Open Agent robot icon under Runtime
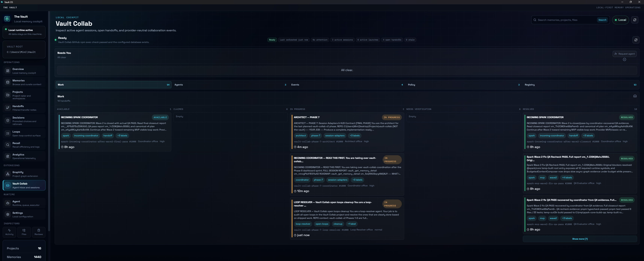Viewport: 644px width, 261px height. pos(8,203)
